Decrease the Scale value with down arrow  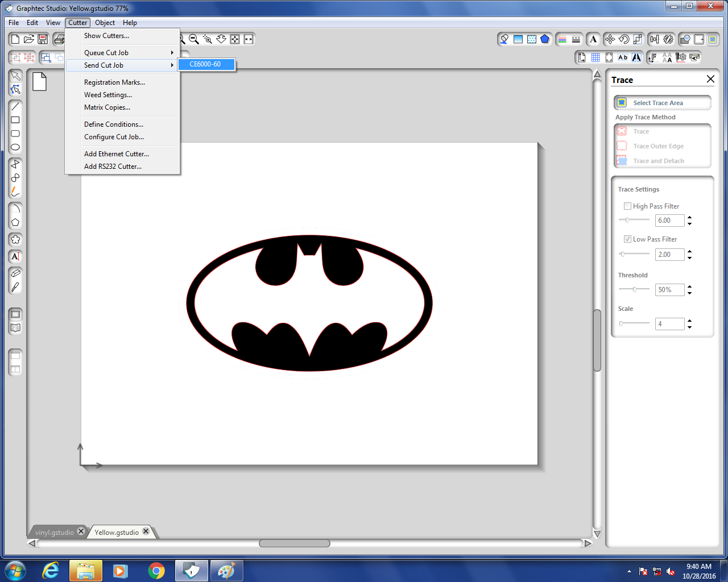tap(690, 327)
